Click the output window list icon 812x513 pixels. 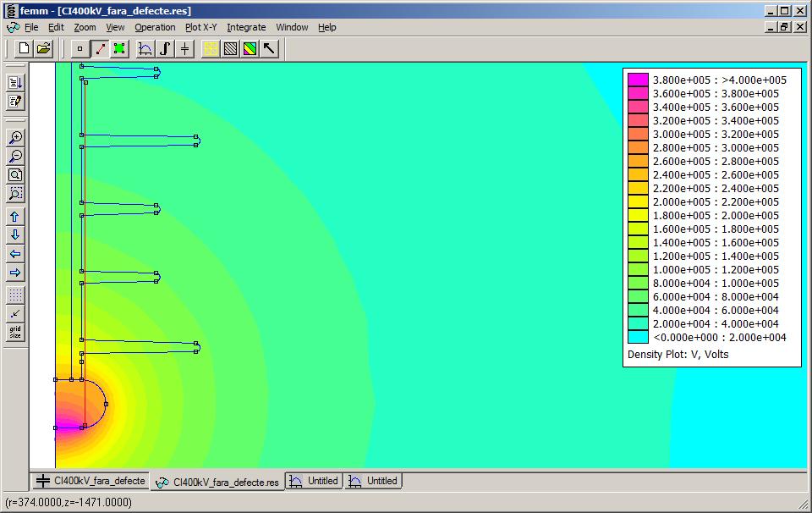[x=15, y=82]
